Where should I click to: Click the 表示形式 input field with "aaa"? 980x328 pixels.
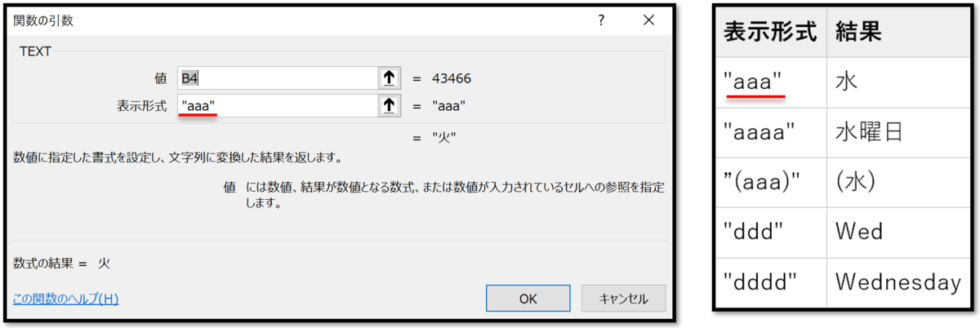[x=277, y=105]
